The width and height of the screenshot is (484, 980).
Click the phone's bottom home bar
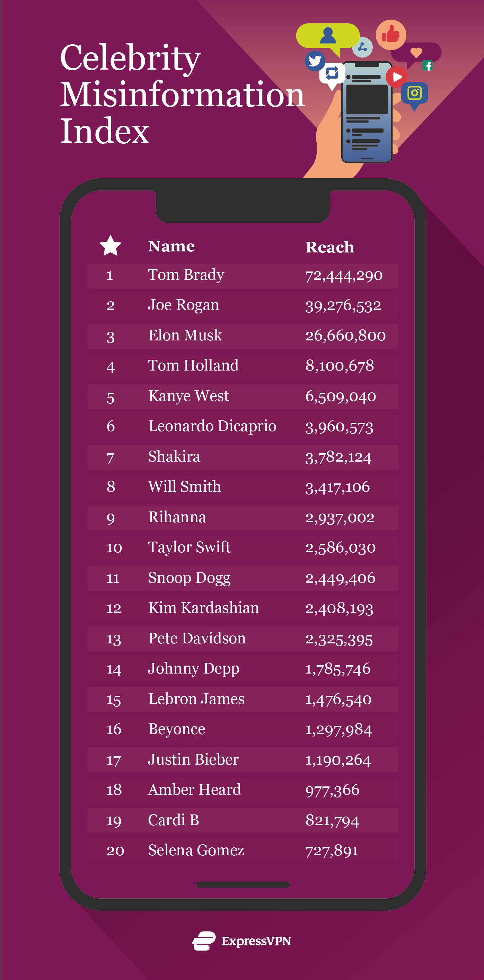coord(243,884)
